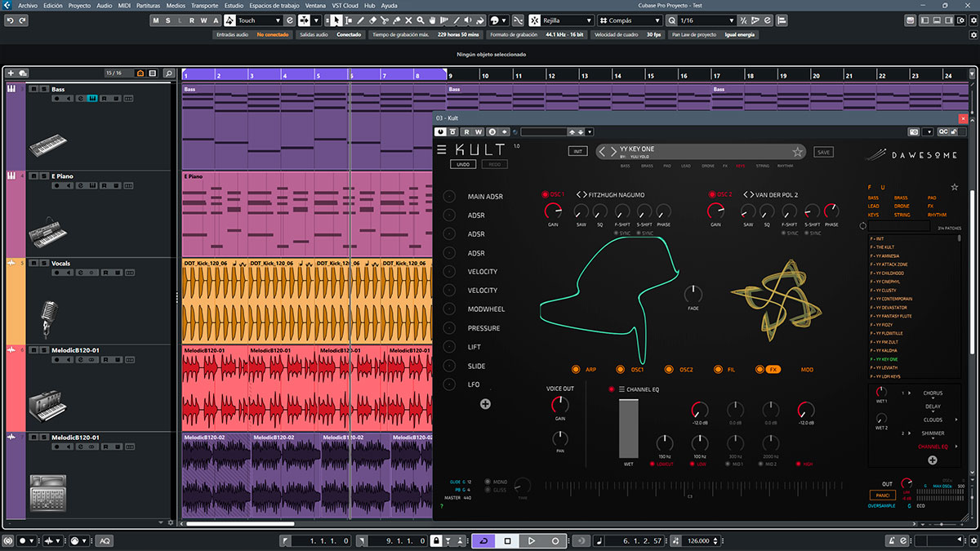Open the AQ button in lower bar
Image resolution: width=980 pixels, height=551 pixels.
(x=105, y=540)
